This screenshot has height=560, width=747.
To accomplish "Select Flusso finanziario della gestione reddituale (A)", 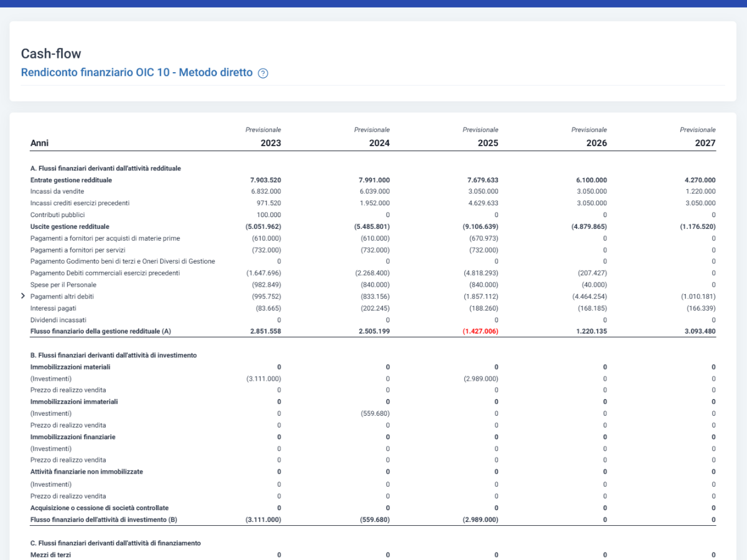I will click(x=101, y=332).
